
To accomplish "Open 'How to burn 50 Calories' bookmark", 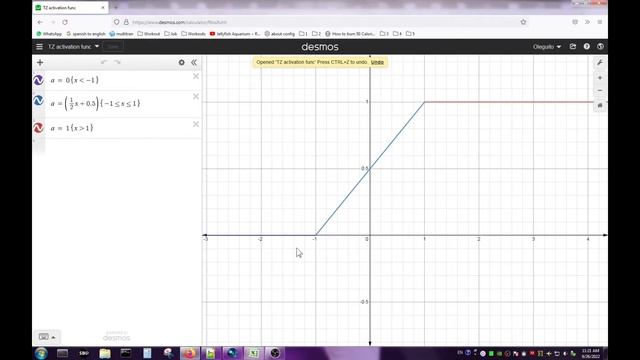I will click(350, 34).
